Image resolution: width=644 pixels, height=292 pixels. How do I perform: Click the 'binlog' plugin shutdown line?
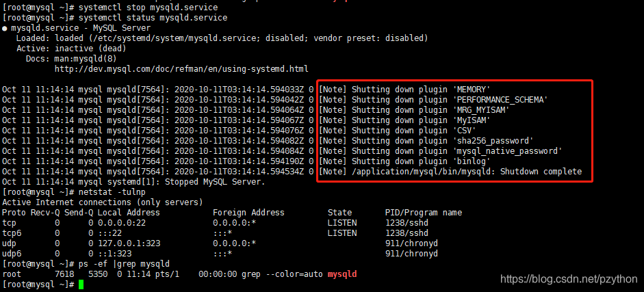pos(246,161)
